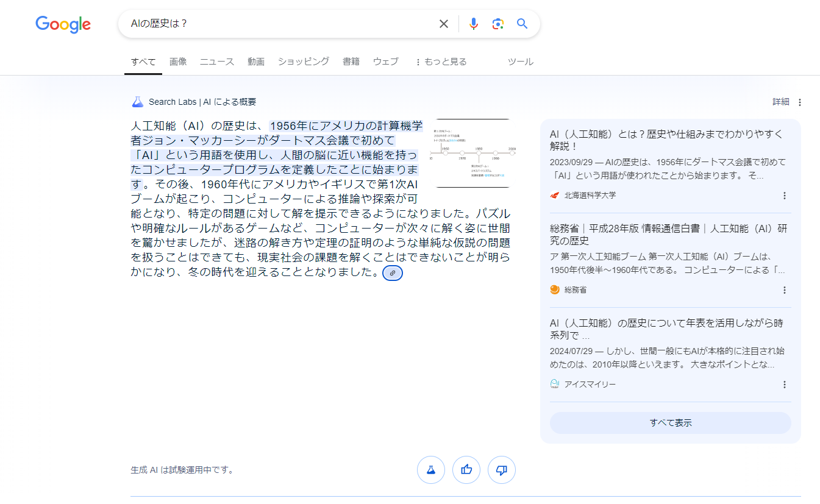The width and height of the screenshot is (820, 504).
Task: Open three-dot menu for 総務省 source
Action: click(785, 290)
